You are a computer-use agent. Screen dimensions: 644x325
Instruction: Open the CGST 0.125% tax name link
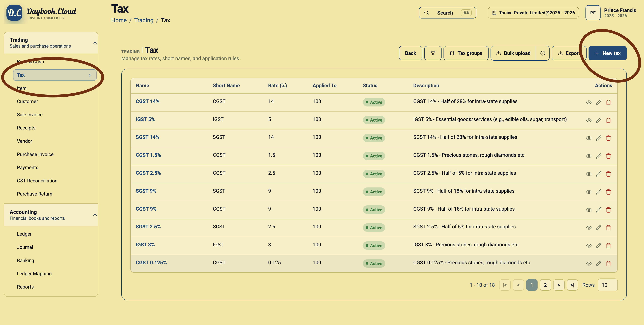(151, 263)
